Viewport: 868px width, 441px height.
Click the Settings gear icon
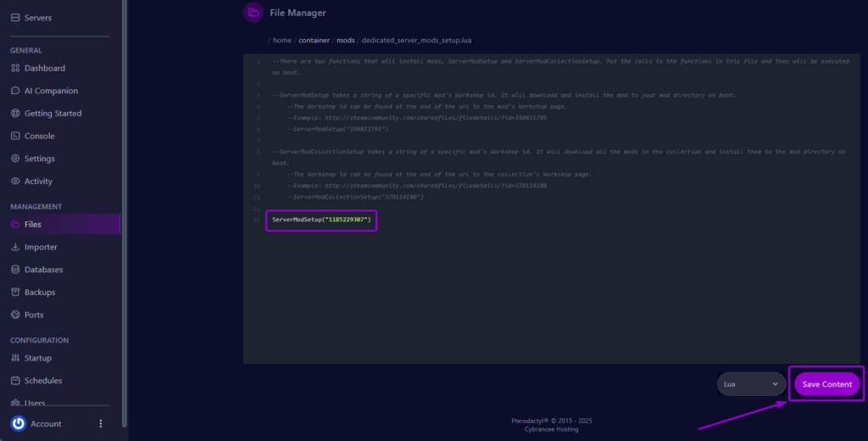tap(15, 159)
